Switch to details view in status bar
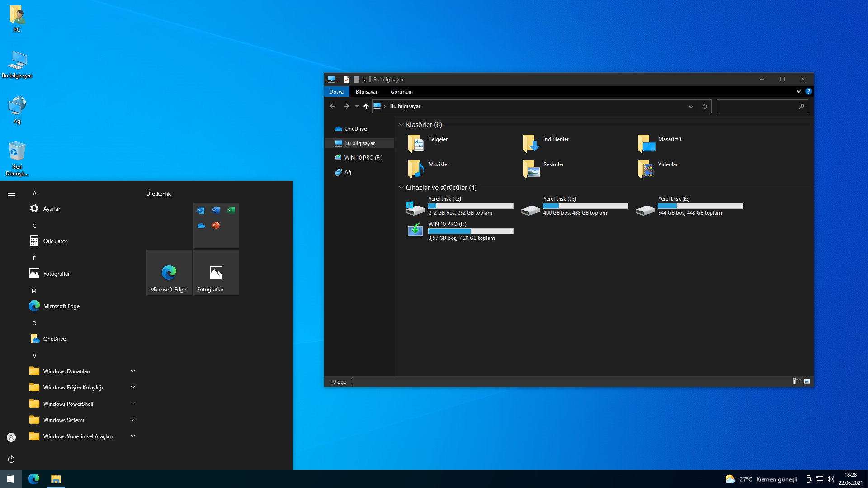 click(797, 381)
